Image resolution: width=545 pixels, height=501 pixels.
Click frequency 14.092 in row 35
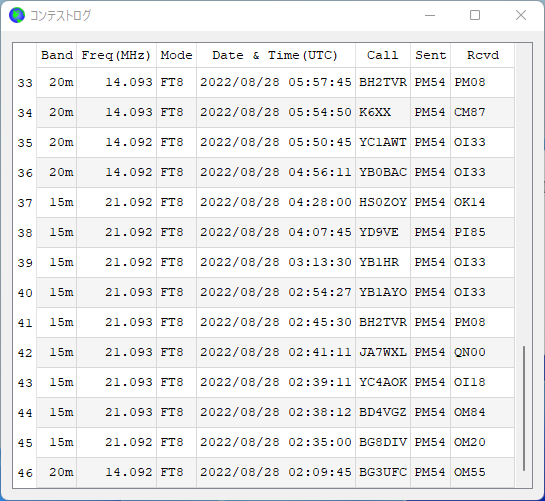coord(129,142)
